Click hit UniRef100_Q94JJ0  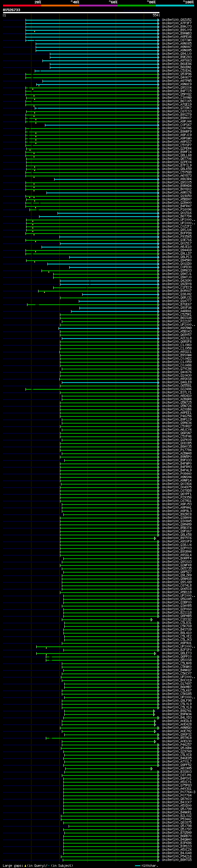point(177,54)
